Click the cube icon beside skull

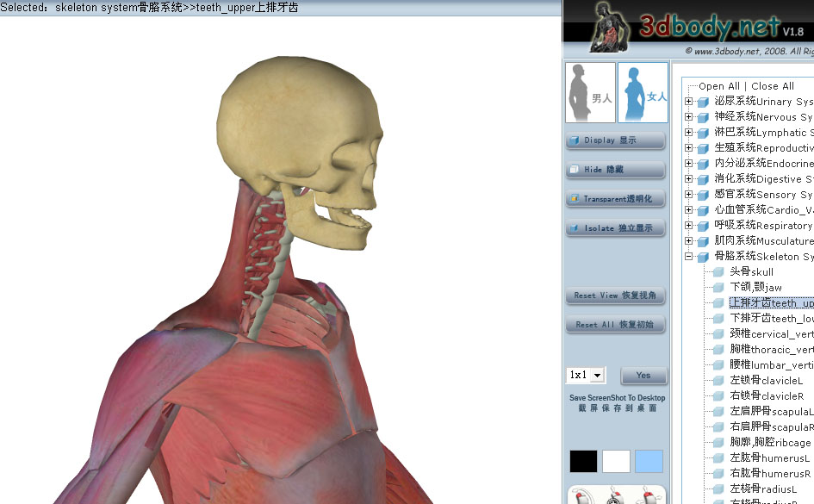(718, 272)
